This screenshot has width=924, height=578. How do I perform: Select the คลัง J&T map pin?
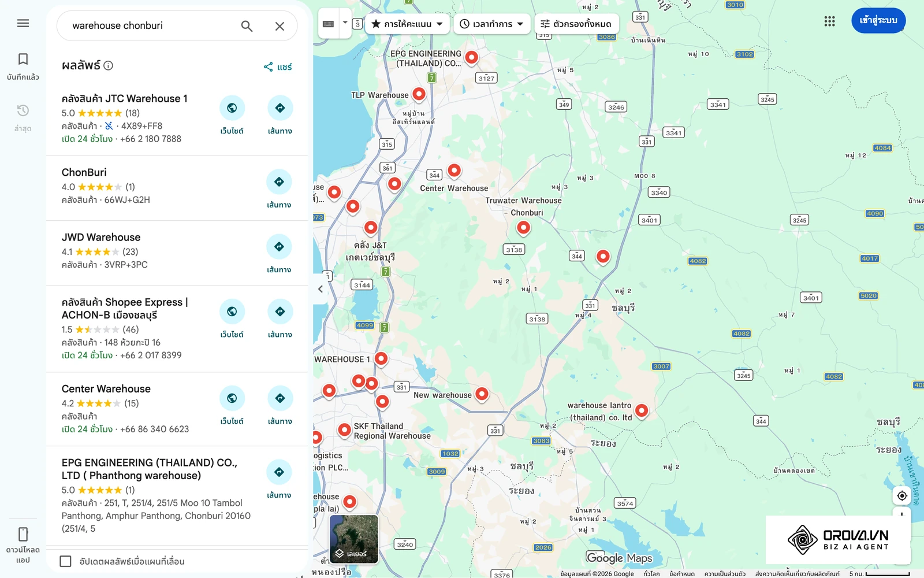(371, 228)
